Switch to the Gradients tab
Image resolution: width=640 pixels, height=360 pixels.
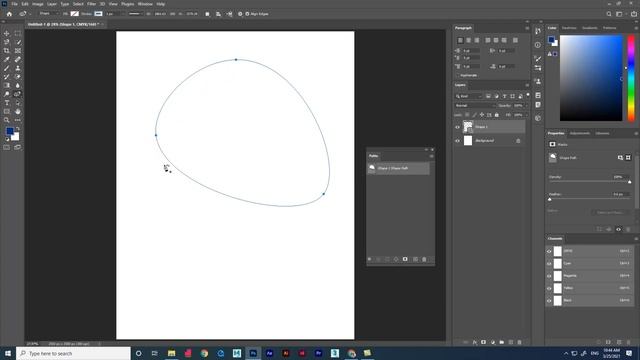[589, 28]
